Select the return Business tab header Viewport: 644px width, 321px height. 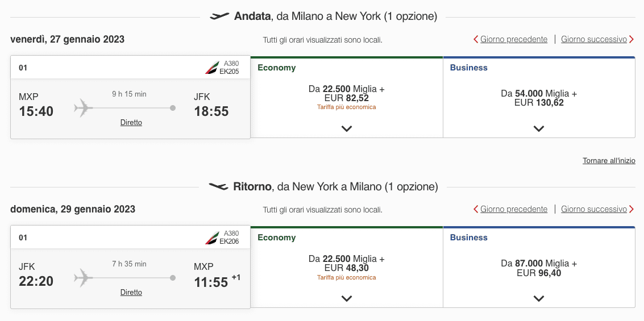pos(468,237)
